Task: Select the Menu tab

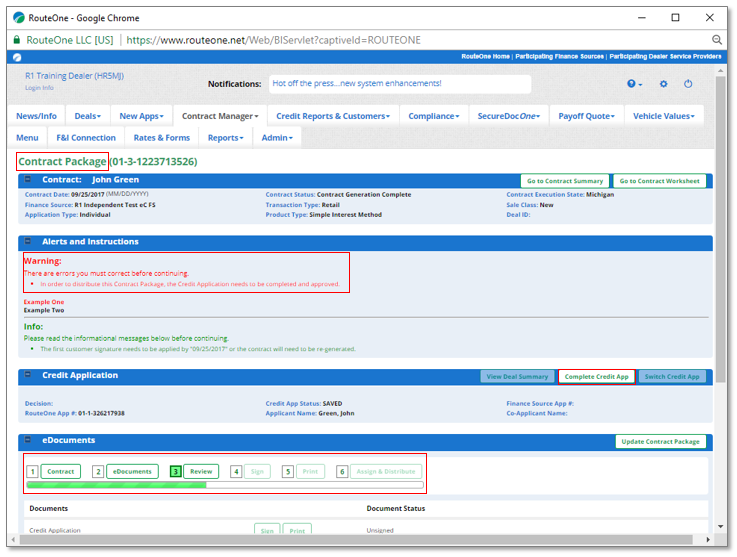Action: (x=27, y=138)
